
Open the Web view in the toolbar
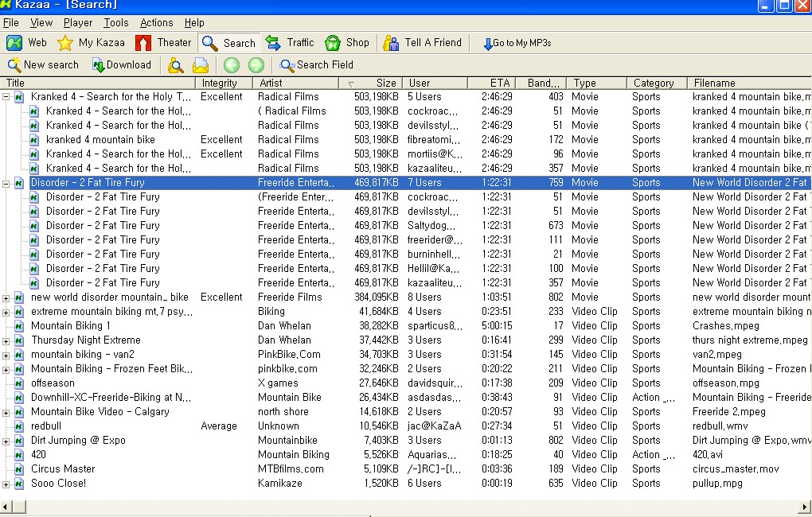(27, 43)
